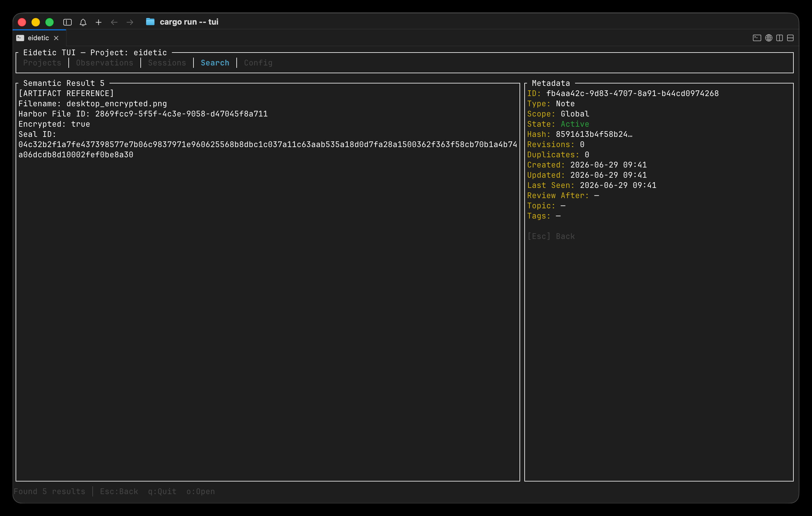Split pane horizontally with rows icon
This screenshot has height=516, width=812.
pyautogui.click(x=790, y=38)
